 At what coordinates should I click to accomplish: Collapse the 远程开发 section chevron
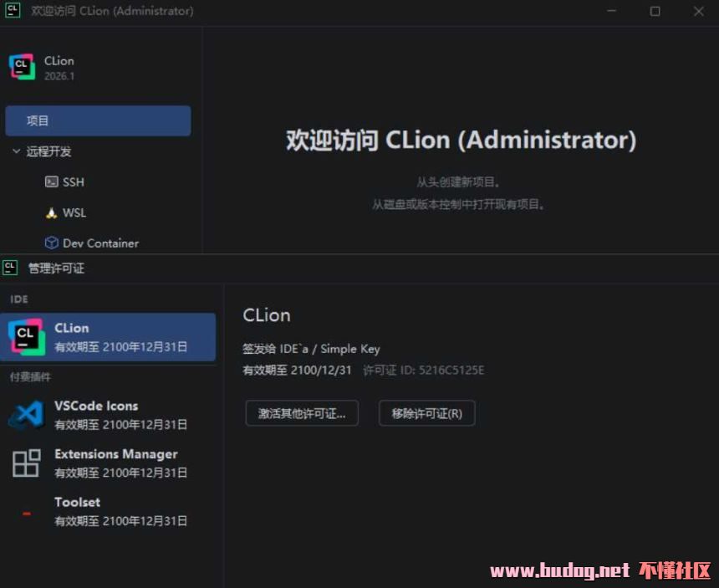click(x=16, y=151)
